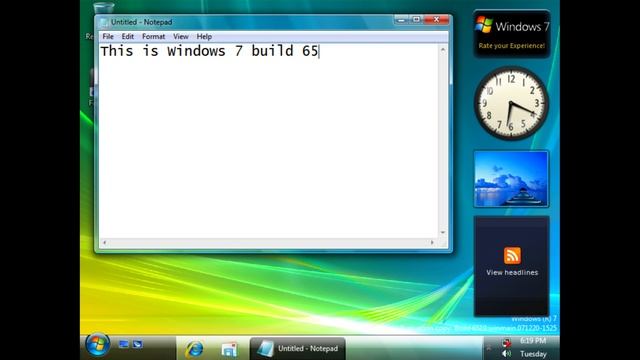The width and height of the screenshot is (640, 360).
Task: Open the Windows Start orb
Action: click(x=97, y=344)
